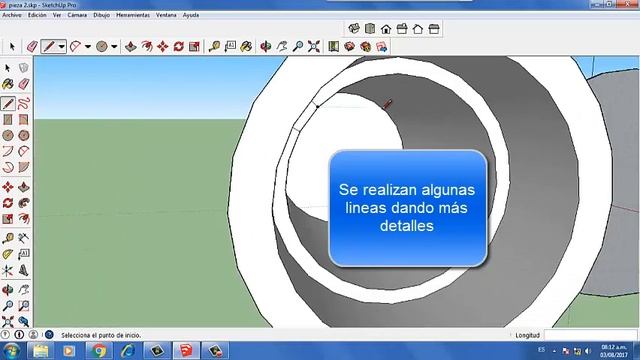The image size is (640, 360).
Task: Choose the Move tool in the top toolbar
Action: 163,47
